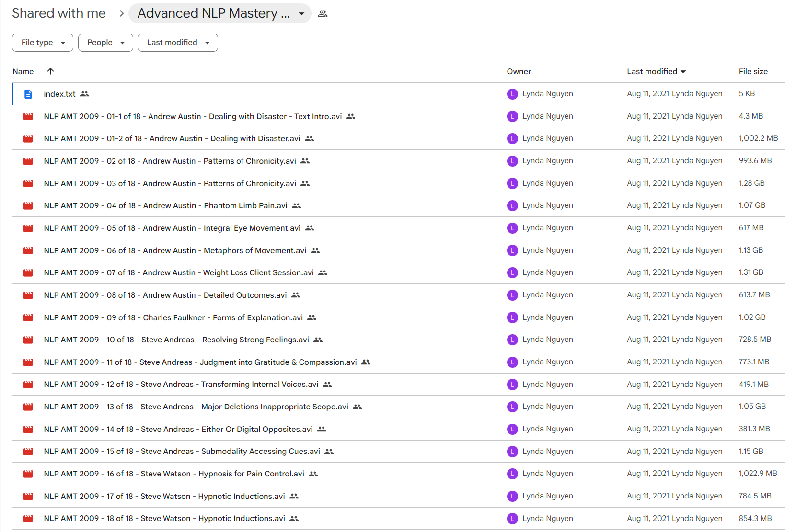Select 17 of 18 Hypnotic Inductions.avi
785x532 pixels.
164,496
